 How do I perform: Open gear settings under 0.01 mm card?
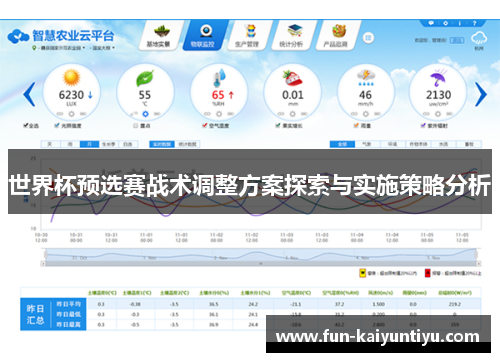coord(292,114)
